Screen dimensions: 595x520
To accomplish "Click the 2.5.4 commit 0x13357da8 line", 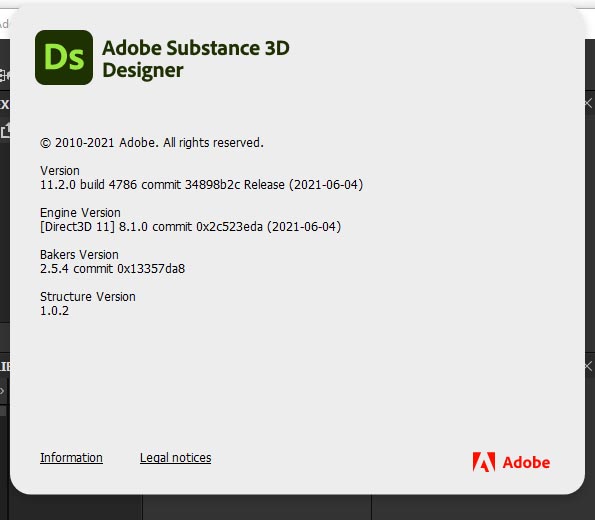I will point(112,269).
